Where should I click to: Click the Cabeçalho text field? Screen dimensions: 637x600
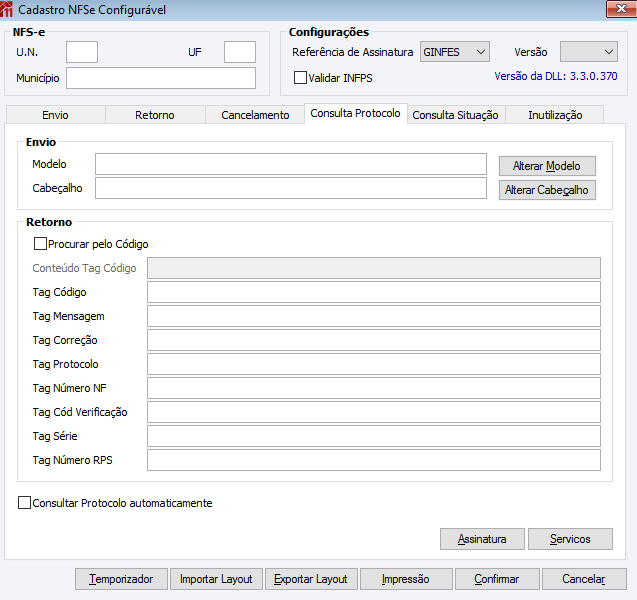click(x=291, y=188)
